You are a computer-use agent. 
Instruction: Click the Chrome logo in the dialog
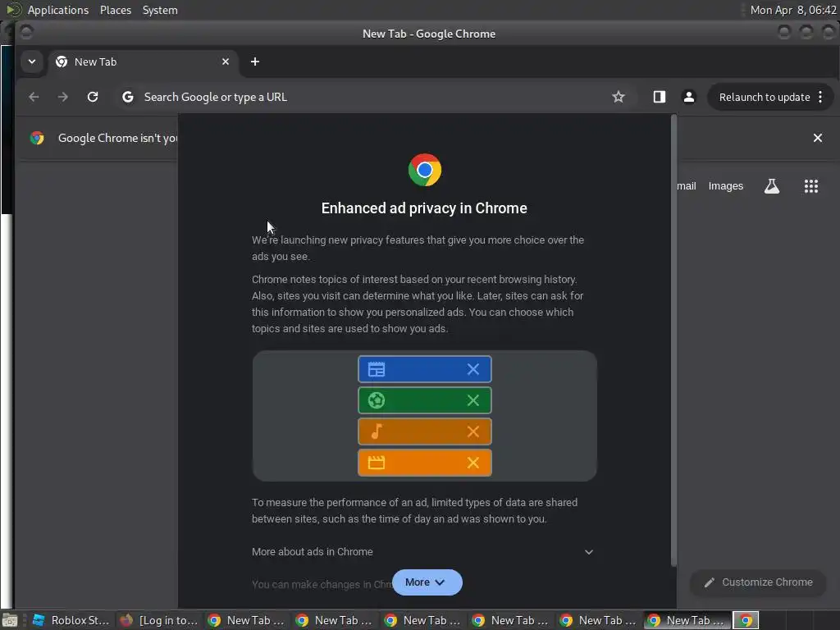(x=425, y=170)
